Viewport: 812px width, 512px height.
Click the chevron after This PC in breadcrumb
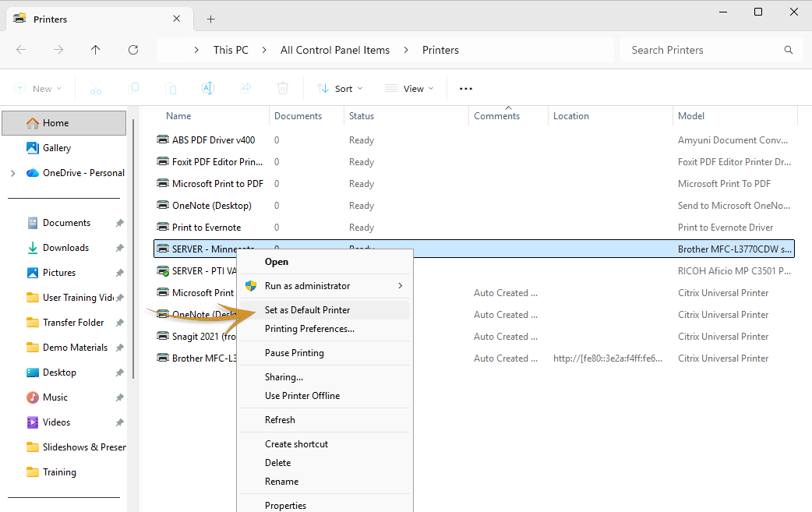[x=264, y=50]
